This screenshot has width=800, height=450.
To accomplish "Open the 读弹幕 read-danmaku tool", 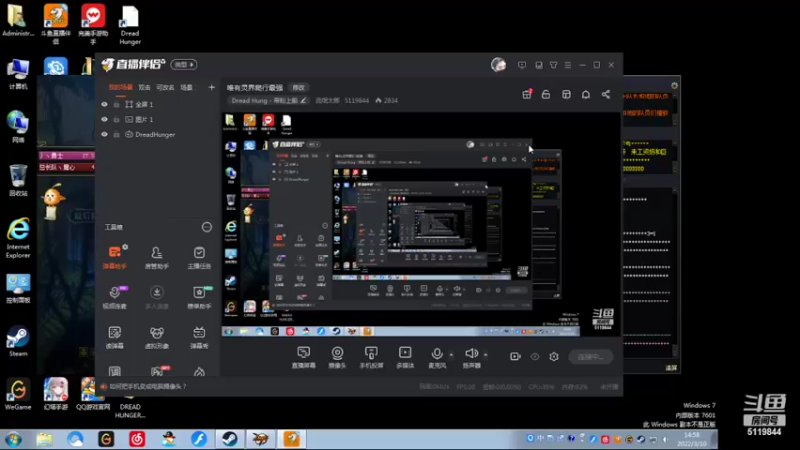I will click(x=114, y=337).
